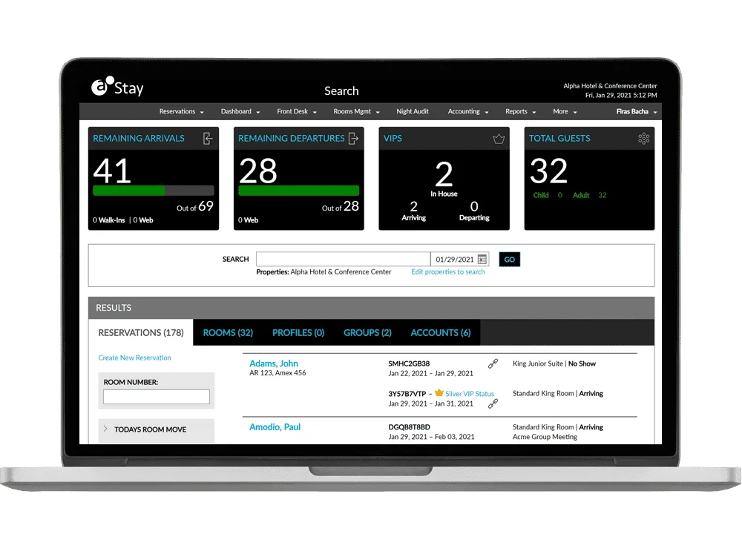The height and width of the screenshot is (560, 742).
Task: Switch to the Rooms (32) tab
Action: (228, 333)
